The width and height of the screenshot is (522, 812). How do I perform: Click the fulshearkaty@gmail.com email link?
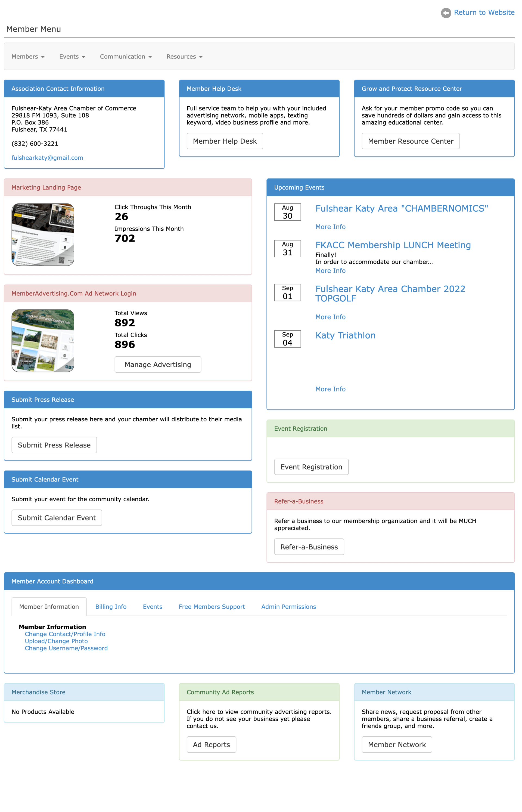coord(47,158)
